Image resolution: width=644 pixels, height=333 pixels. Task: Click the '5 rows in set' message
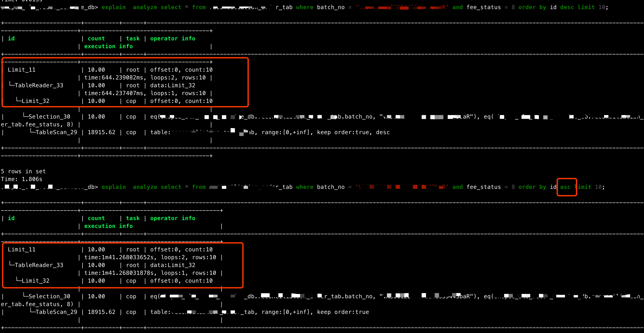tap(23, 171)
